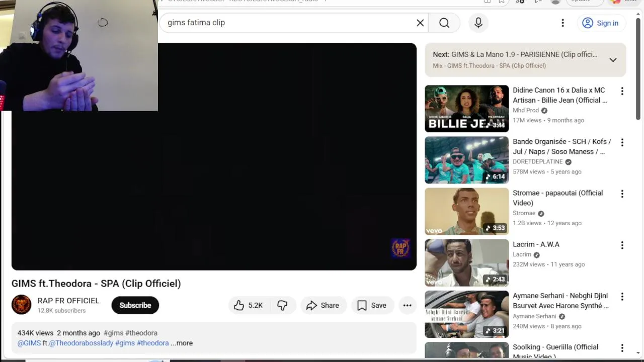Open the @Theodorabosslady link in description

point(81,343)
